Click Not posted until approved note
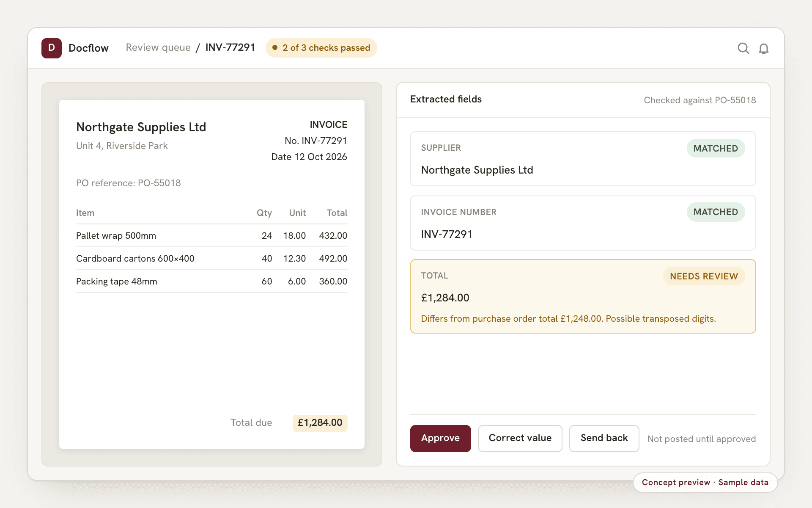 [x=701, y=439]
